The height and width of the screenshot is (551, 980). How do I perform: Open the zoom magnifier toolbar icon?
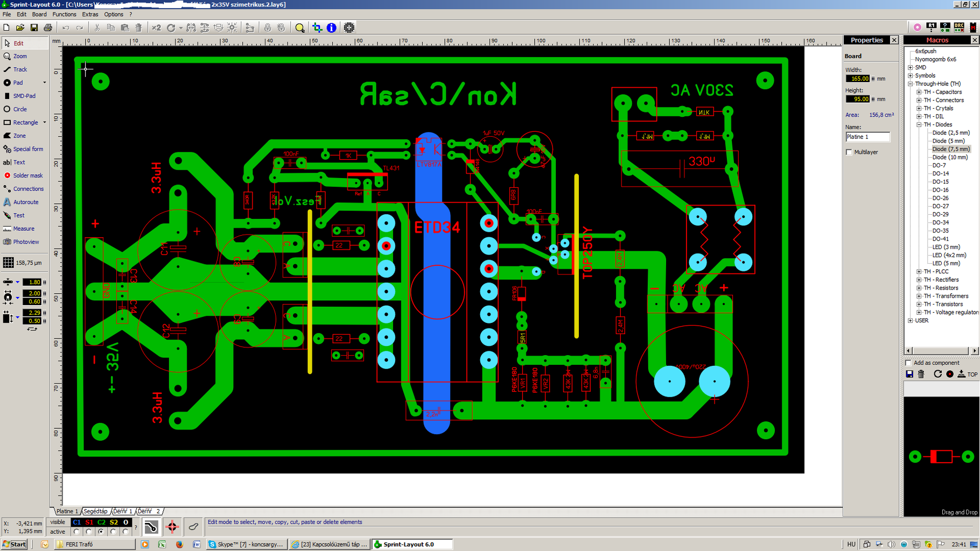pyautogui.click(x=300, y=27)
